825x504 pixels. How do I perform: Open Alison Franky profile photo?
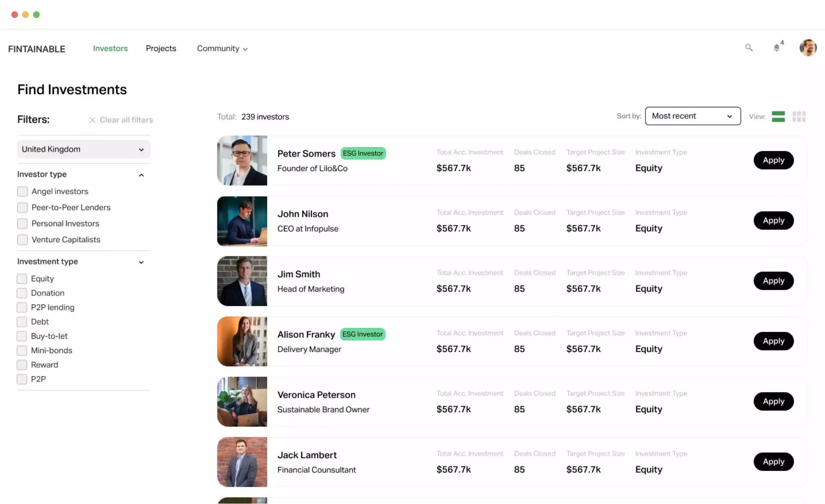coord(242,341)
